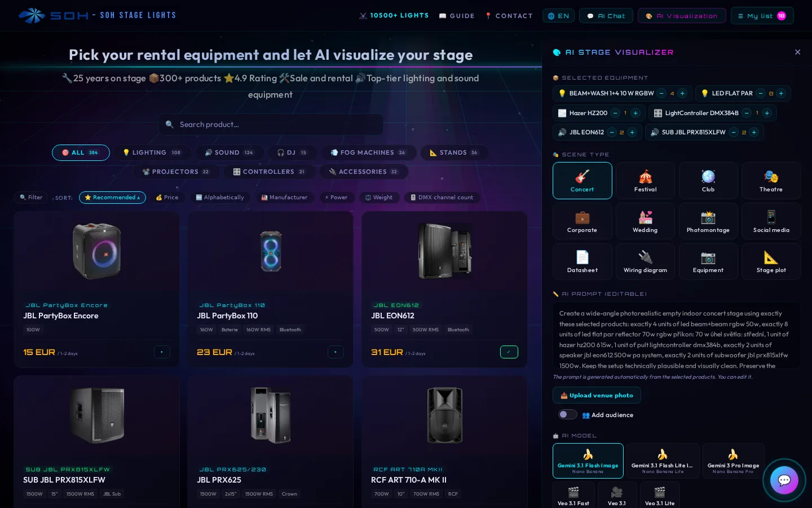This screenshot has width=812, height=508.
Task: Choose the Stage plot option
Action: coord(771,261)
